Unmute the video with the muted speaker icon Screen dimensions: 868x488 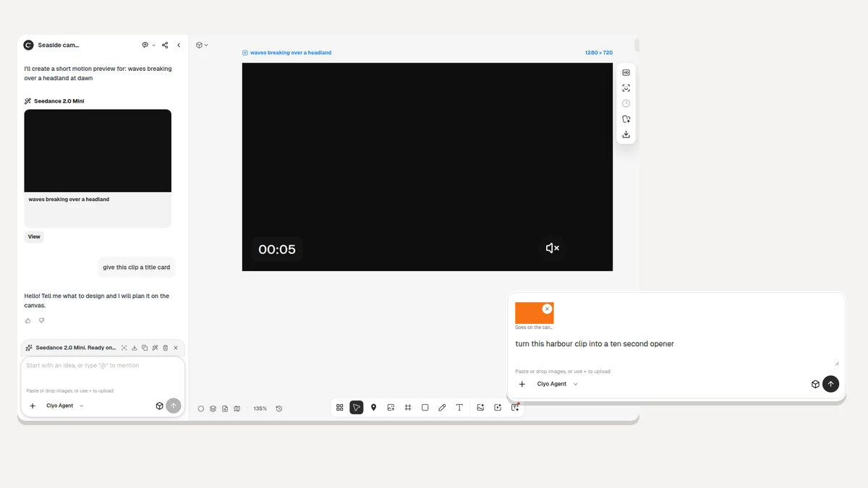point(553,248)
